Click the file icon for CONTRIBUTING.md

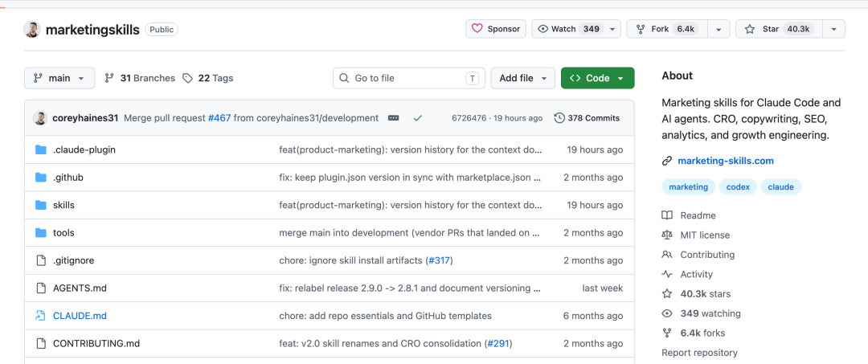(x=40, y=344)
